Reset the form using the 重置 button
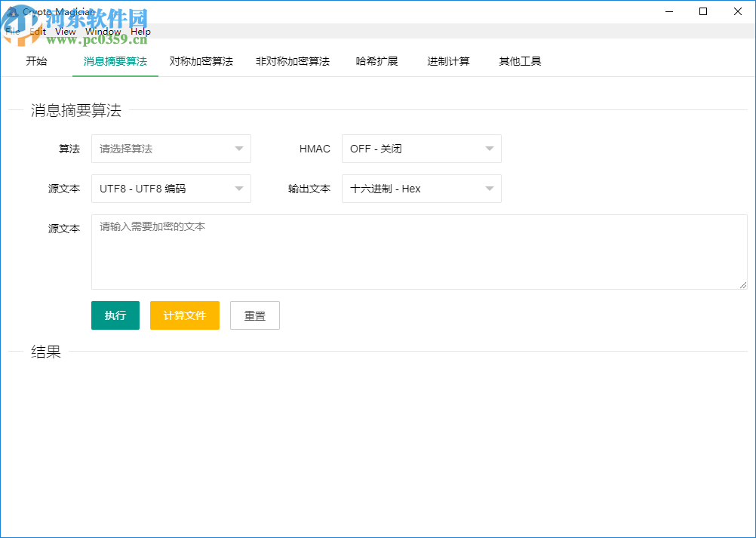The width and height of the screenshot is (756, 538). (254, 315)
